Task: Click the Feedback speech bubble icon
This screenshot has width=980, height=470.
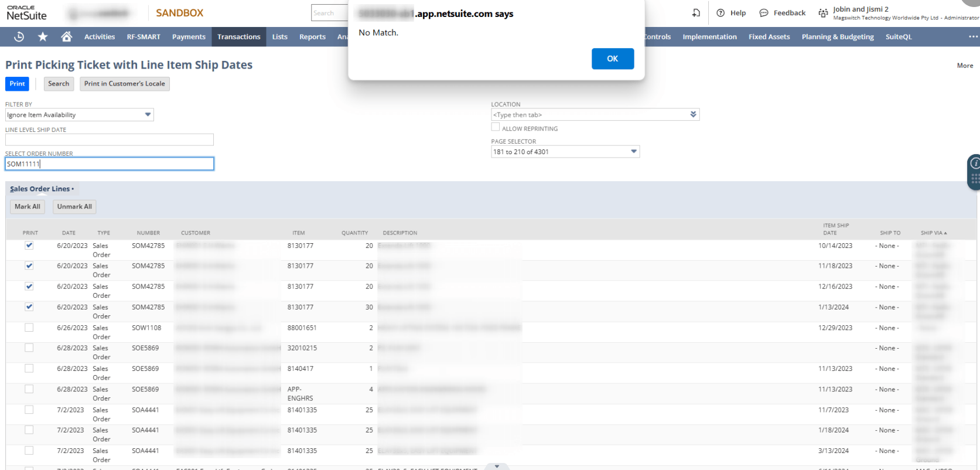Action: [764, 13]
